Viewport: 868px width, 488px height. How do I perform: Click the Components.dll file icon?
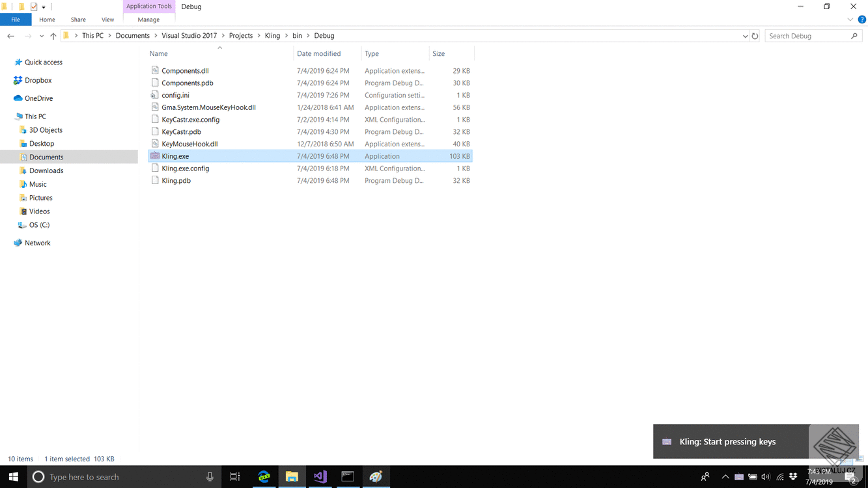tap(155, 70)
